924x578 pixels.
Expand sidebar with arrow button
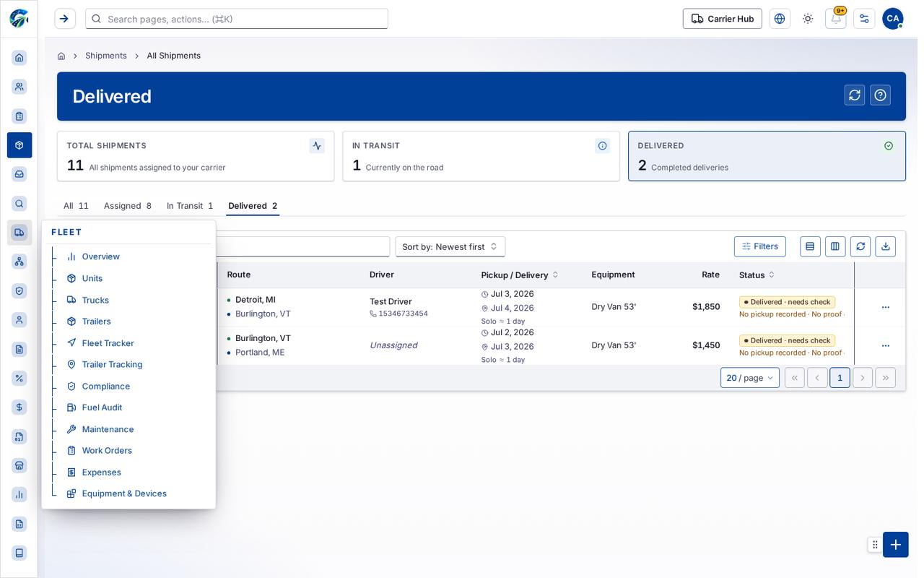pos(65,19)
